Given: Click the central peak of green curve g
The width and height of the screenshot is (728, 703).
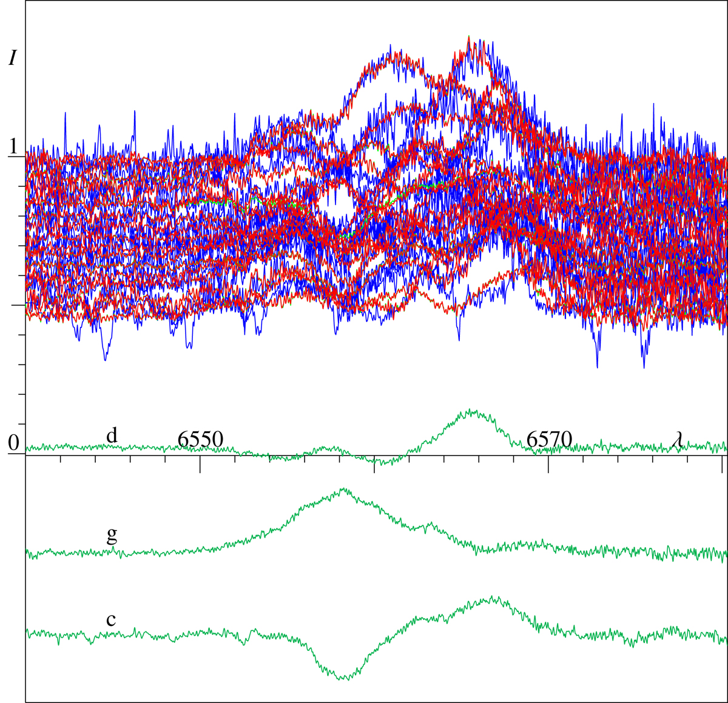Looking at the screenshot, I should click(x=344, y=489).
